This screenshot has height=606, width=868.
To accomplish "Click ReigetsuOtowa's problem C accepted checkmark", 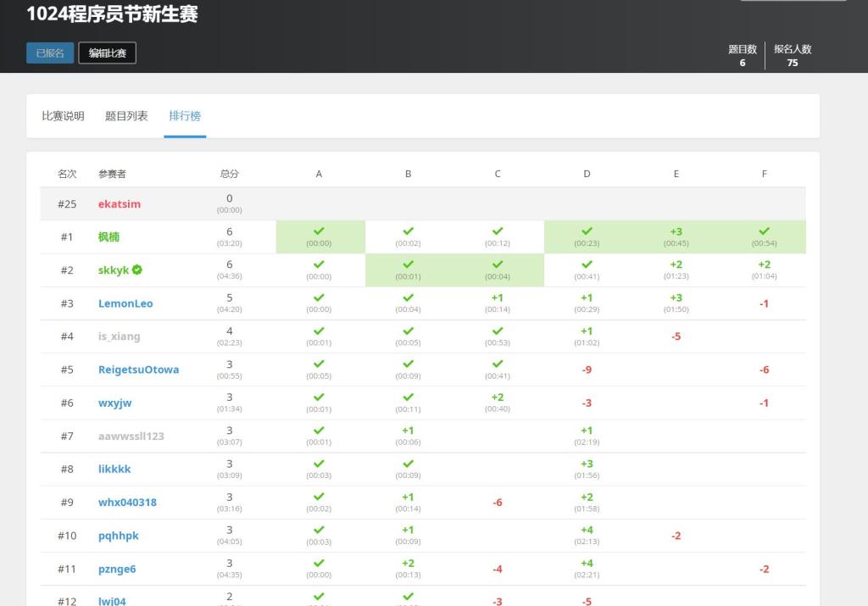I will tap(498, 364).
